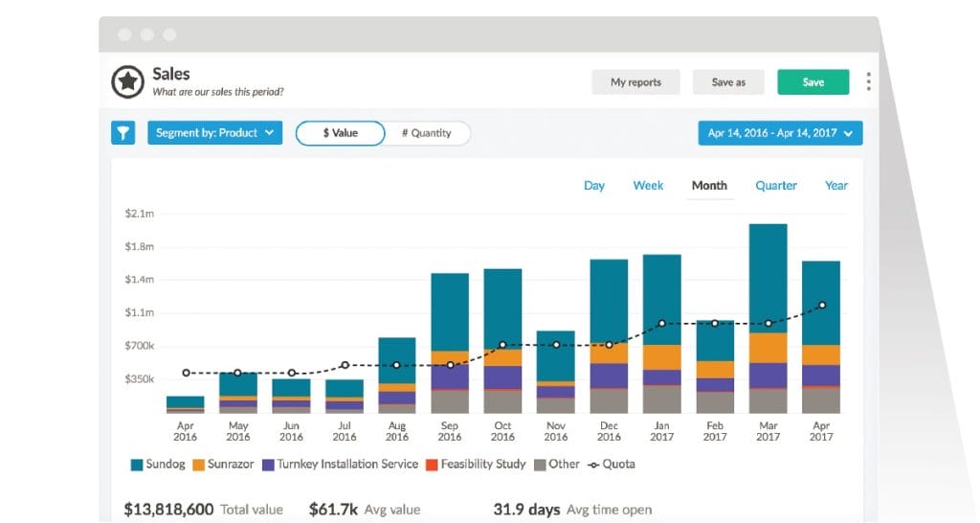
Task: Switch to Quarter time grouping
Action: 776,186
